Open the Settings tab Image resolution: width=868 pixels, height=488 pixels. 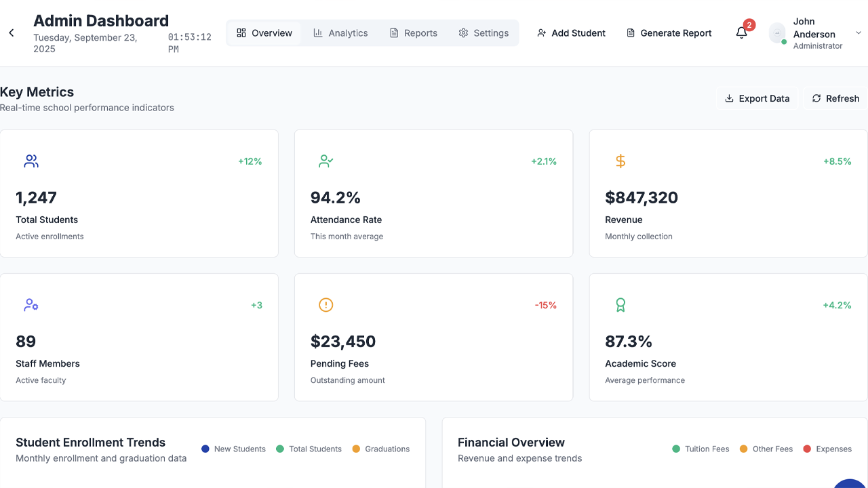coord(484,33)
